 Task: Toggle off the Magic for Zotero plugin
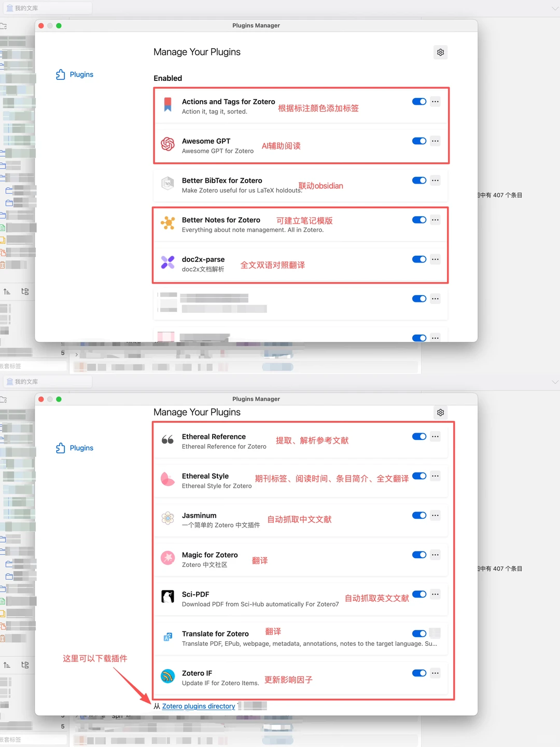419,555
